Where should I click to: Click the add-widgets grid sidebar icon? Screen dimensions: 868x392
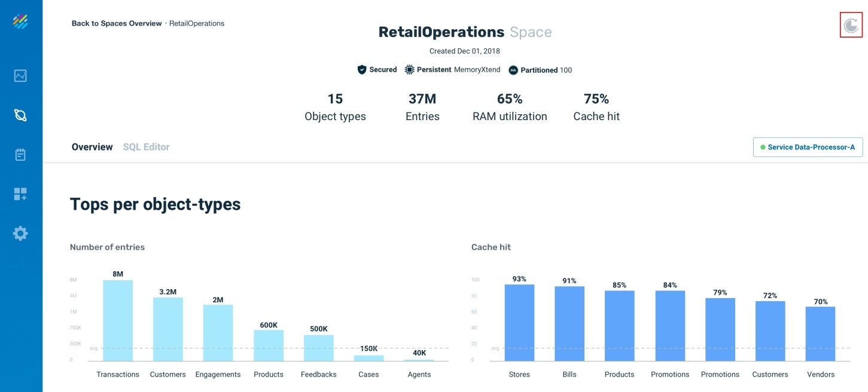click(20, 194)
